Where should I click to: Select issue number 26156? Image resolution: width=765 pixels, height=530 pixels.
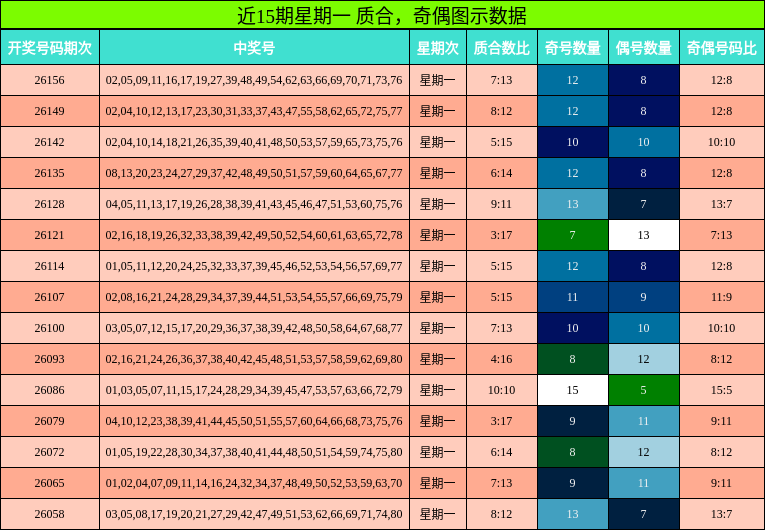click(x=49, y=80)
